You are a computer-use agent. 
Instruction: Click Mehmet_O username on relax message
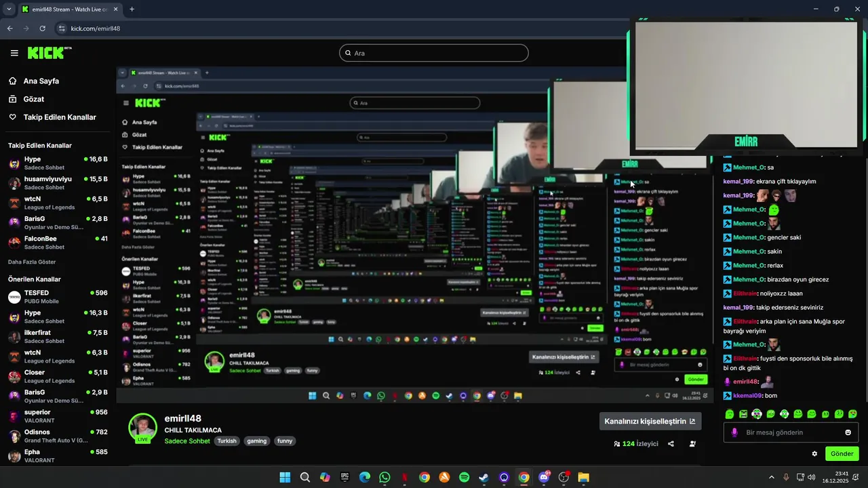tap(749, 266)
